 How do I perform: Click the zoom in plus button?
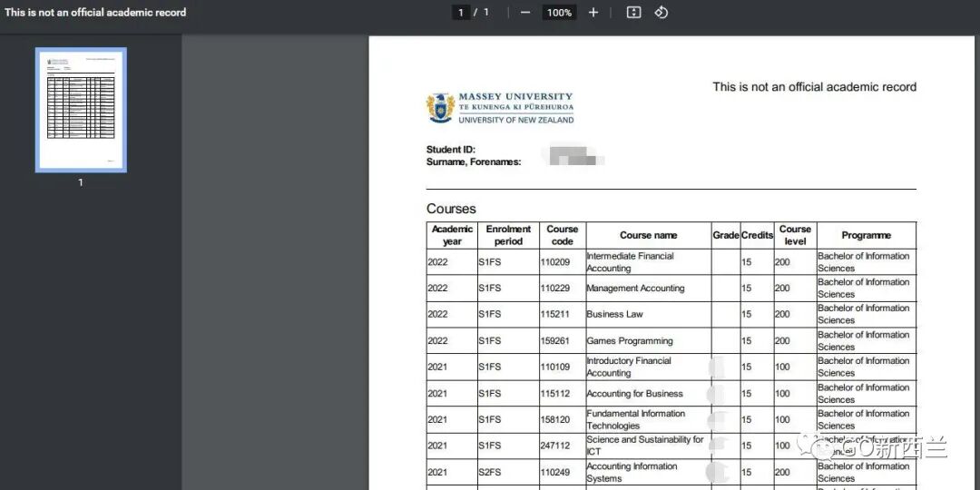tap(593, 13)
